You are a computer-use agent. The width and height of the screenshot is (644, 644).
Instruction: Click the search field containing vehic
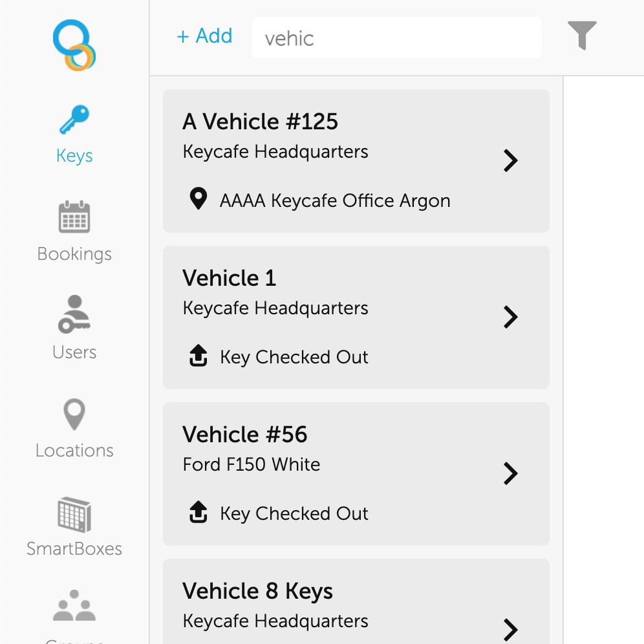click(x=396, y=37)
